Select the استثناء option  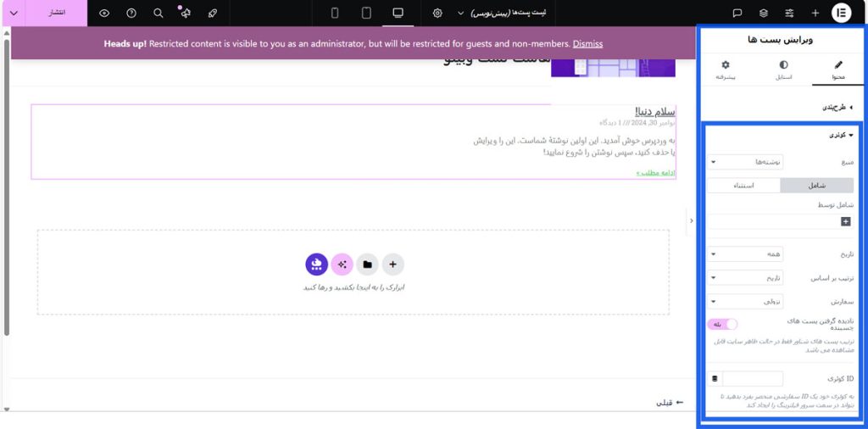pyautogui.click(x=744, y=186)
